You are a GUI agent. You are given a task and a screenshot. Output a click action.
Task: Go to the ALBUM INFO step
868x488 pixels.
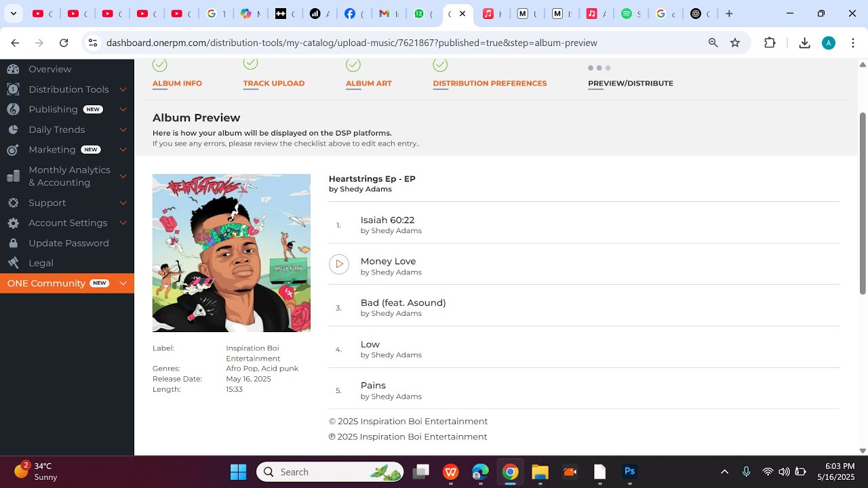pos(177,83)
